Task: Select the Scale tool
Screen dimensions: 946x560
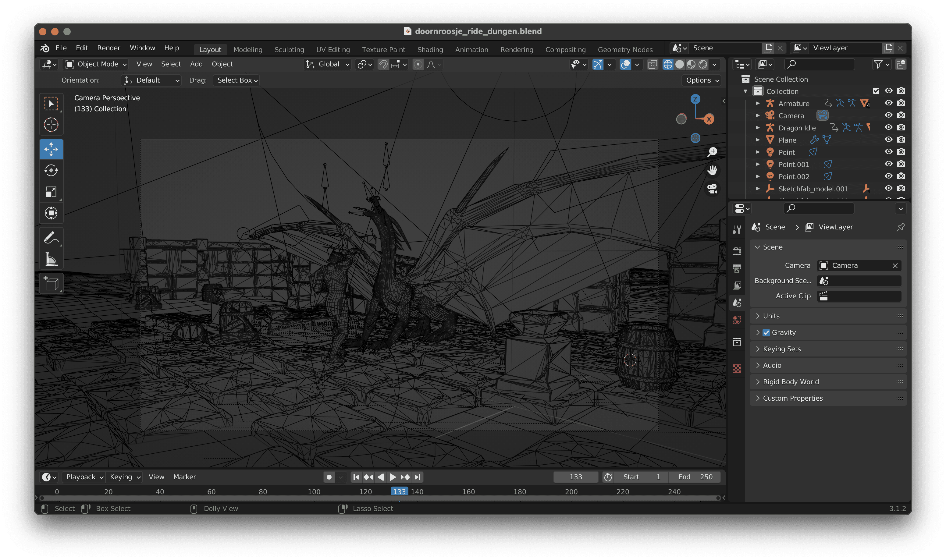Action: coord(51,192)
